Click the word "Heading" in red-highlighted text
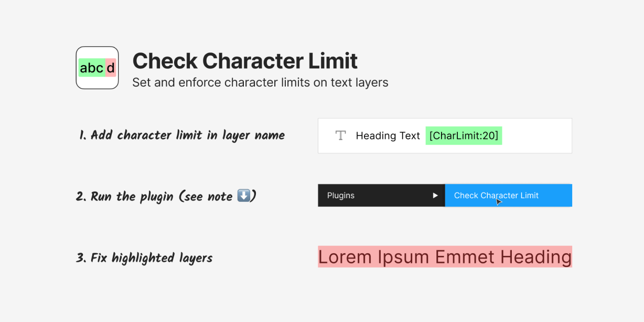Screen dimensions: 644x322 535,257
